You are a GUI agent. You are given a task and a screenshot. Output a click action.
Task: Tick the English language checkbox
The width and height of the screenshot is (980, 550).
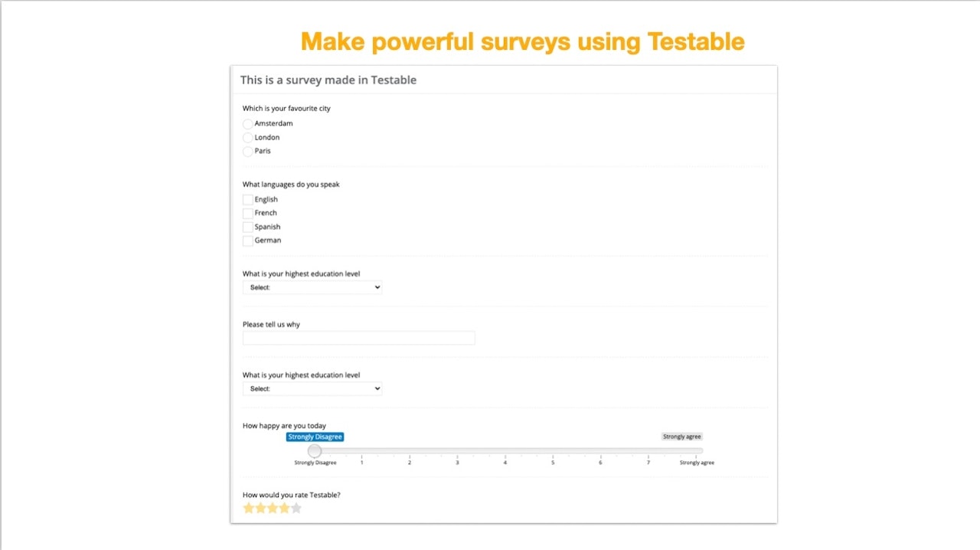(248, 200)
